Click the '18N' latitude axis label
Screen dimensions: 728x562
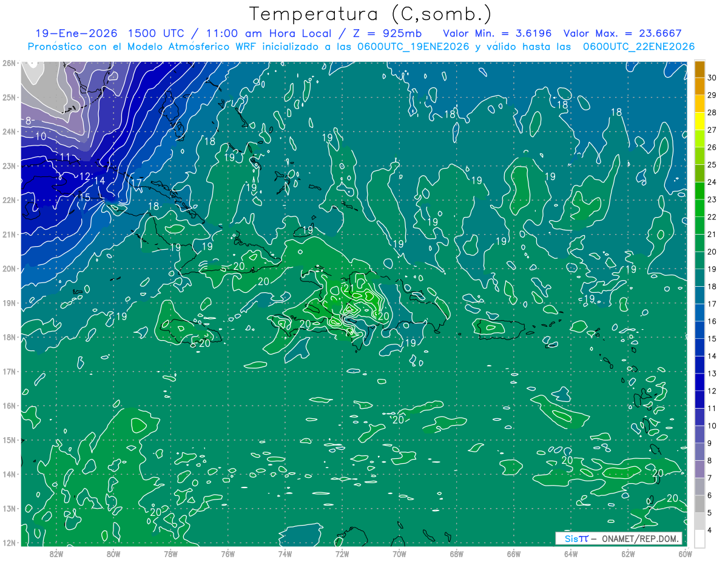8,337
